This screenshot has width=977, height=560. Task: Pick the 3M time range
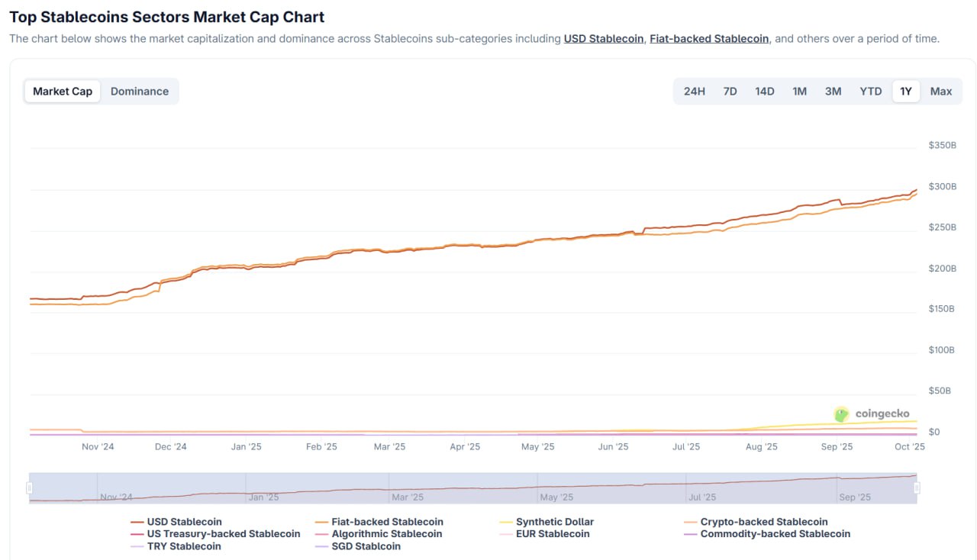[833, 92]
